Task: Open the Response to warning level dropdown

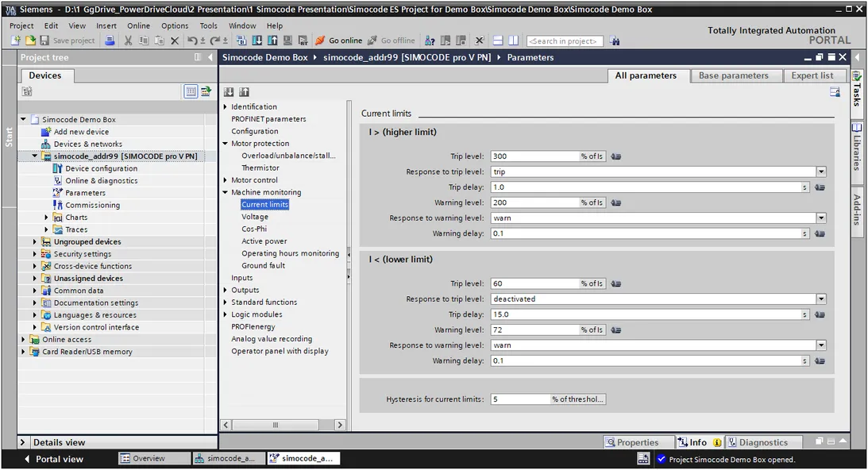Action: (821, 218)
